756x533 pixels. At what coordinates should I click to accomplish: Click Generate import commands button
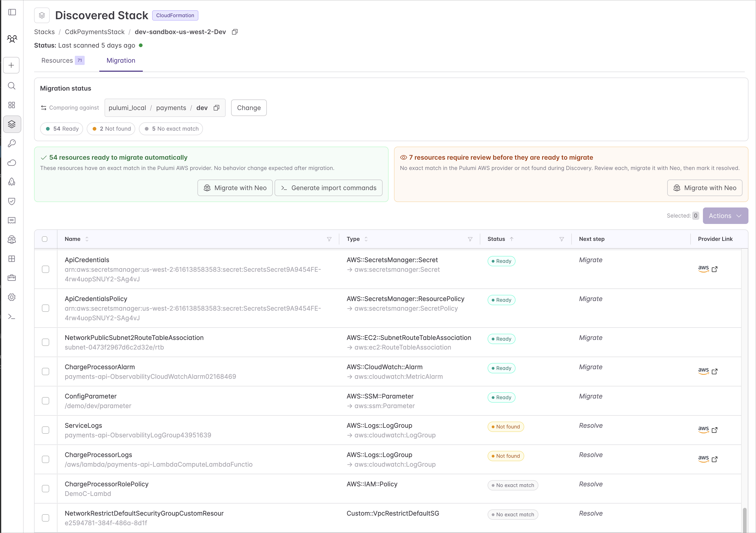(x=328, y=188)
